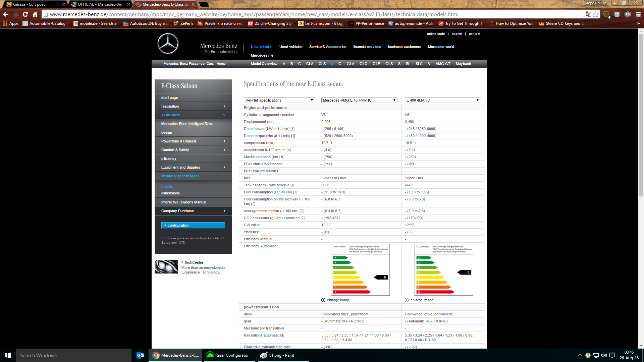This screenshot has height=362, width=644.
Task: Click enlarge image icon under AMG E 43 chart
Action: (x=323, y=300)
